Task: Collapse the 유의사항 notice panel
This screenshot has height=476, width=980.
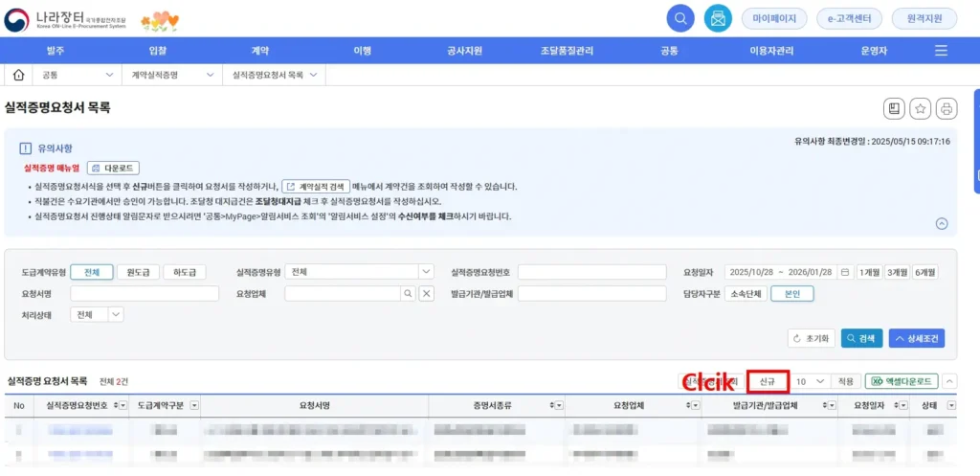Action: coord(941,223)
